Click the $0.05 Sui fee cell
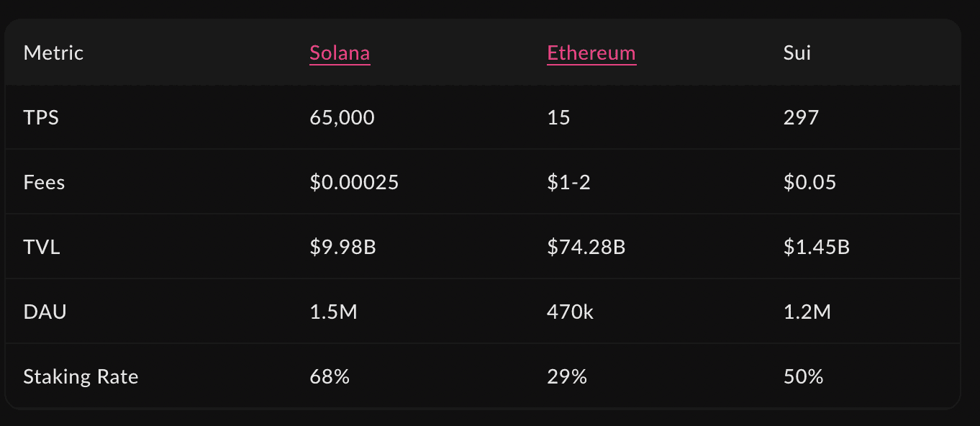Screen dimensions: 980x426 pyautogui.click(x=809, y=182)
